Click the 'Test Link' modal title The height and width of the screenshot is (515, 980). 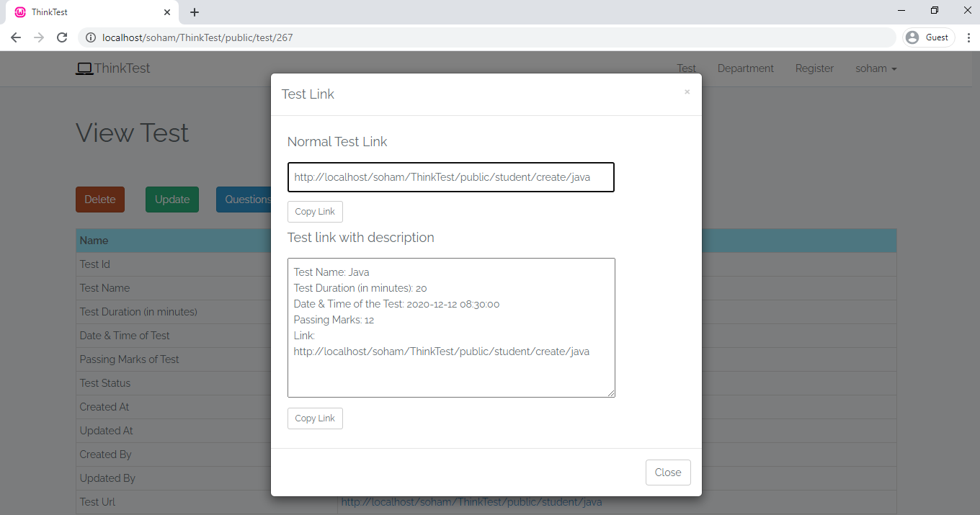(308, 94)
